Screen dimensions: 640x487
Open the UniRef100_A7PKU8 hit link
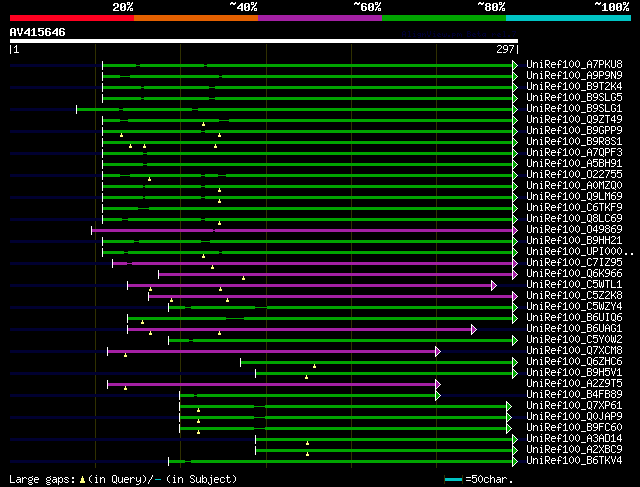point(574,64)
